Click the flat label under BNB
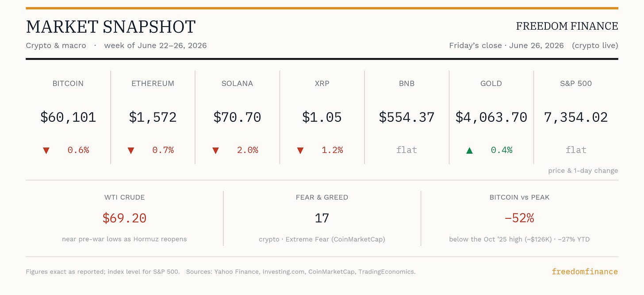 coord(406,150)
